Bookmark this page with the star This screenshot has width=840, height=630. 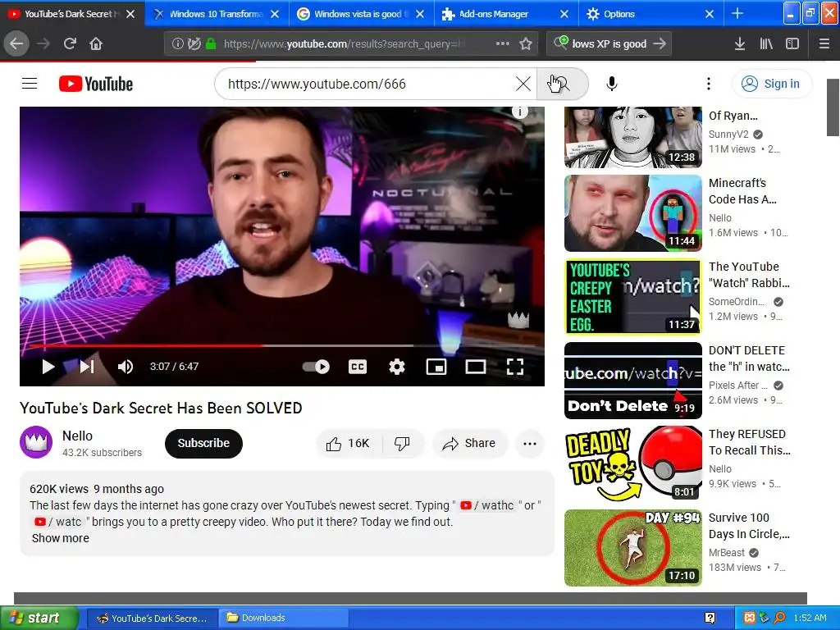tap(526, 43)
